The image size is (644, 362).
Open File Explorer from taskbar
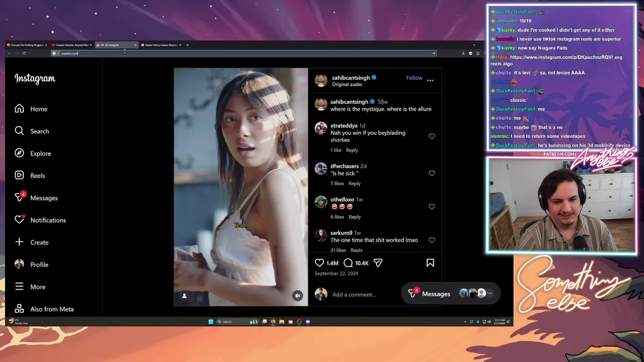coord(282,322)
